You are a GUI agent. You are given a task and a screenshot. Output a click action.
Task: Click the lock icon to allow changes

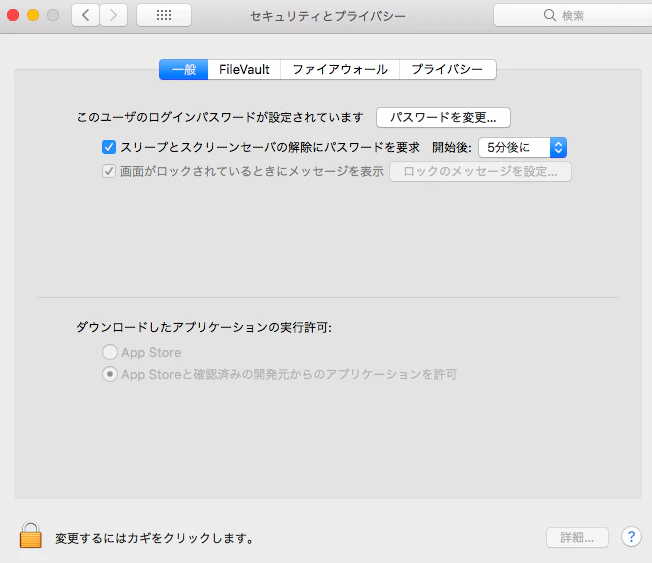[31, 535]
